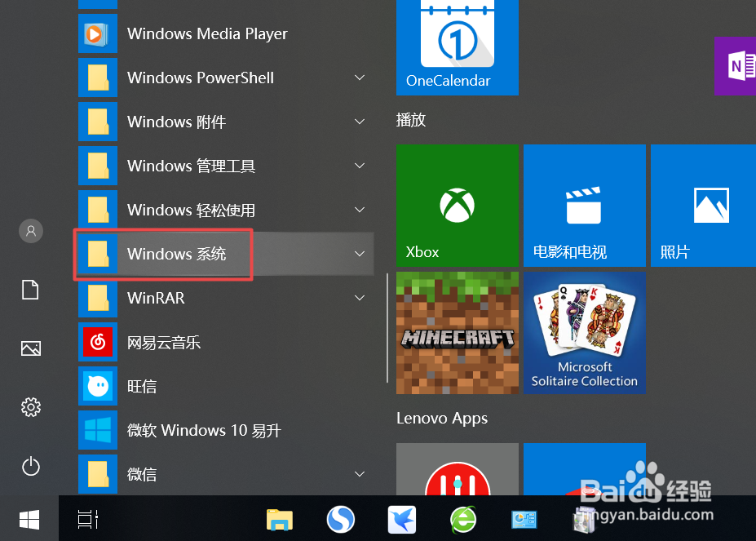Open the OneCalendar tile
This screenshot has width=756, height=541.
coord(457,47)
